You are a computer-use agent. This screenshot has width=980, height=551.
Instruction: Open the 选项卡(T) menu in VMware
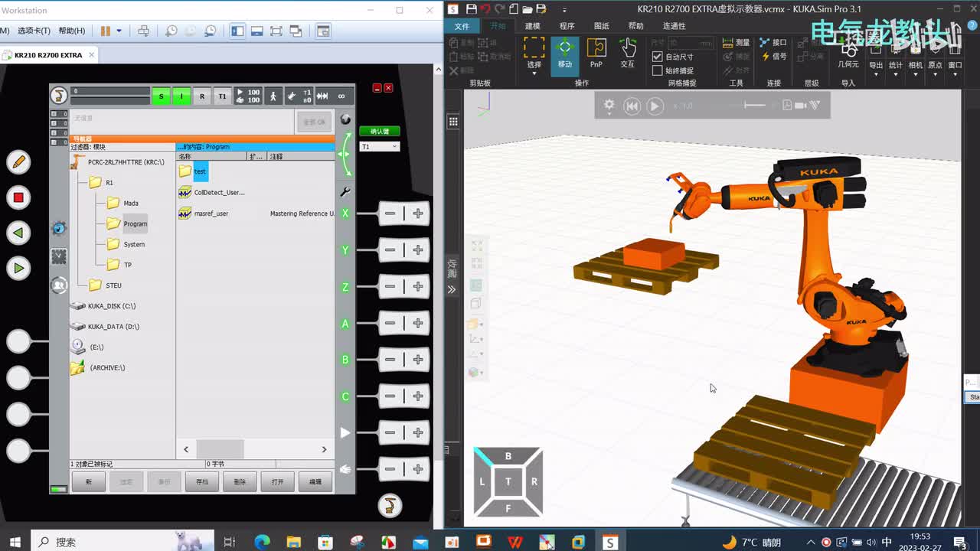click(34, 31)
